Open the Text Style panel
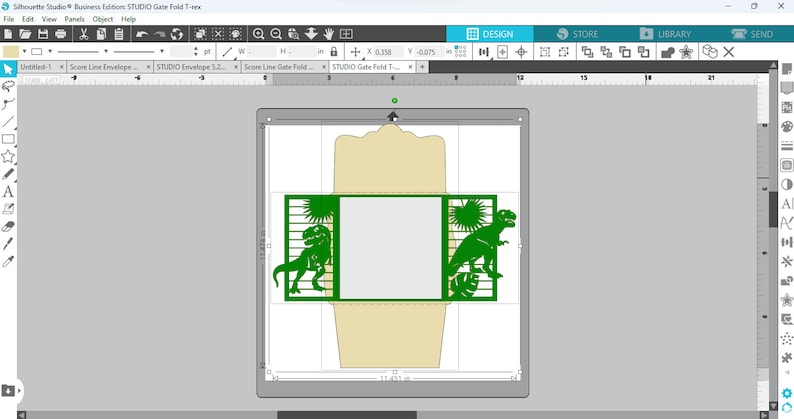 (786, 204)
